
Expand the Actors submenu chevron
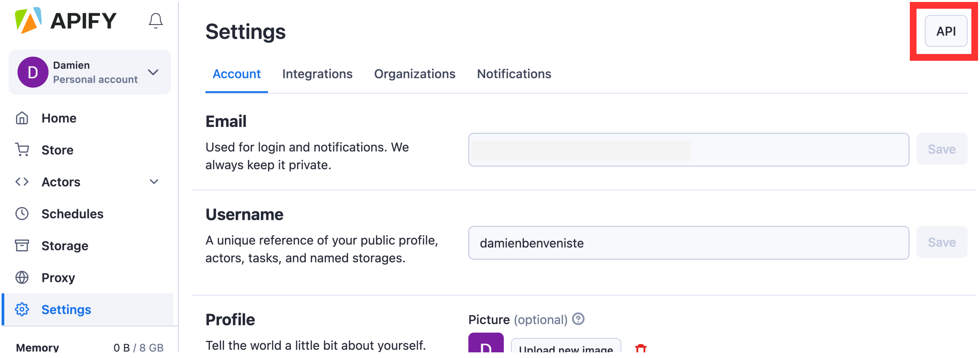coord(154,182)
